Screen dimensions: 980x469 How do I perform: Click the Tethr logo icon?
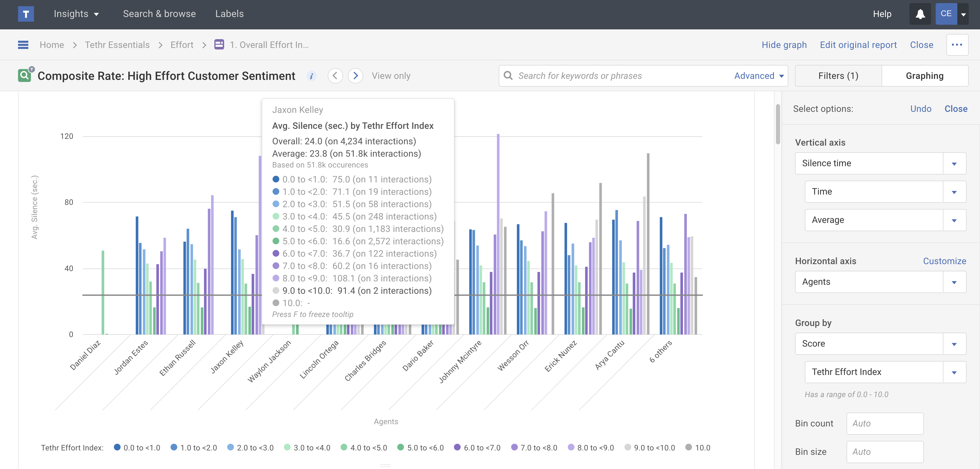[26, 14]
